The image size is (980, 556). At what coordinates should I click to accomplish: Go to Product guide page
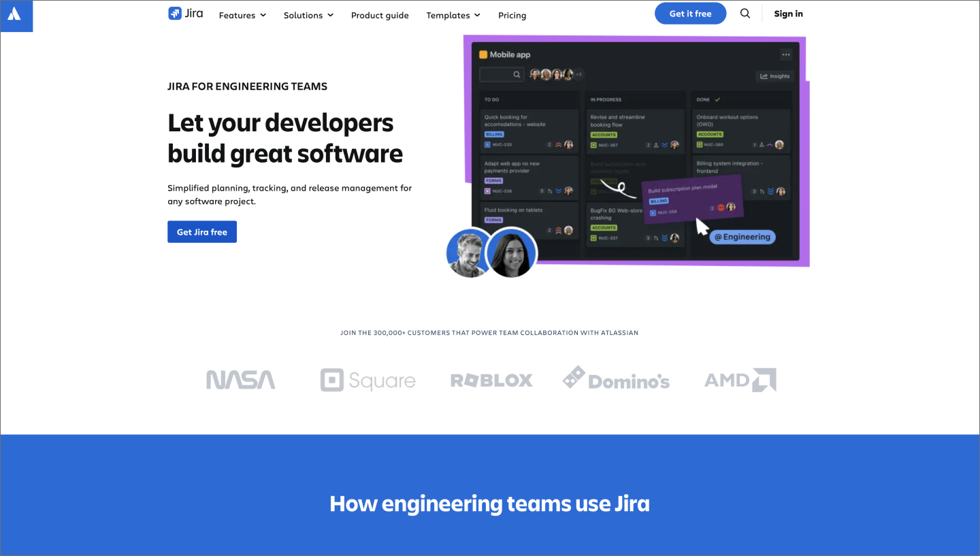[380, 15]
